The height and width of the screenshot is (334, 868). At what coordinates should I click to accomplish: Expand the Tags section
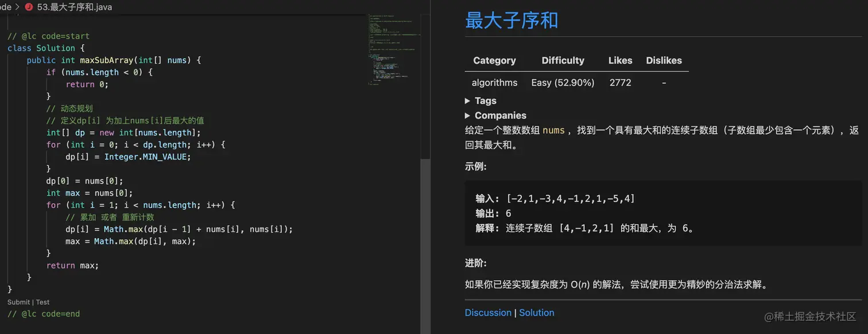[x=480, y=100]
